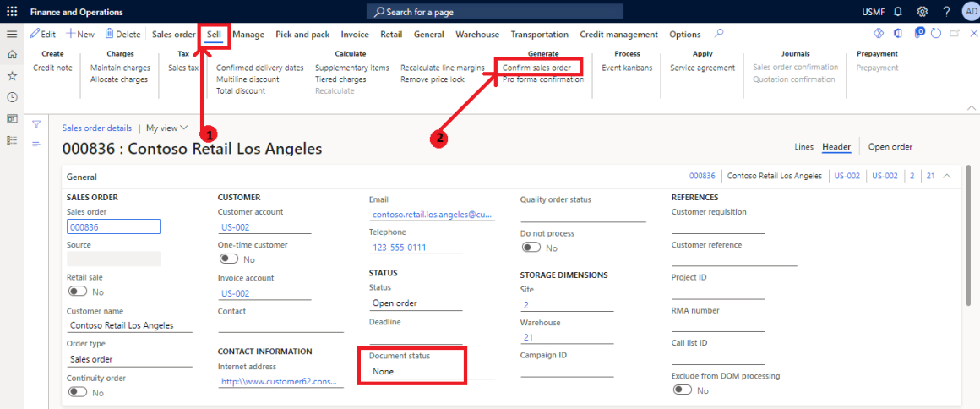Viewport: 980px width, 409px height.
Task: Collapse the ribbon action pane
Action: pyautogui.click(x=972, y=107)
